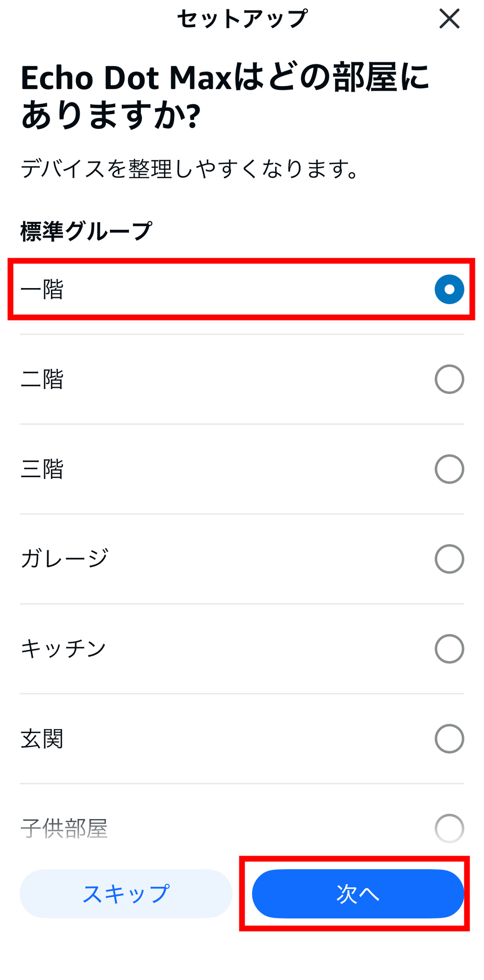Tap the 二階 room label
The image size is (484, 980).
coord(42,379)
